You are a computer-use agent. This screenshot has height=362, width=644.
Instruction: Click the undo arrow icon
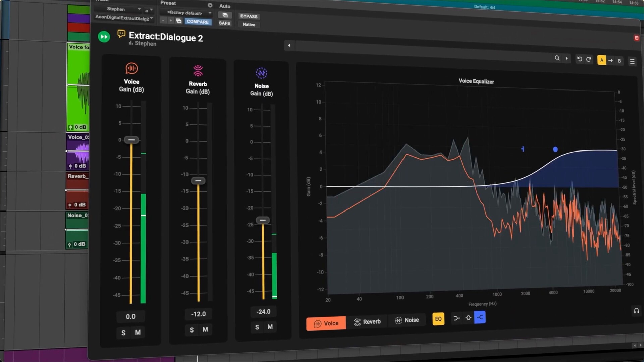[x=579, y=59]
